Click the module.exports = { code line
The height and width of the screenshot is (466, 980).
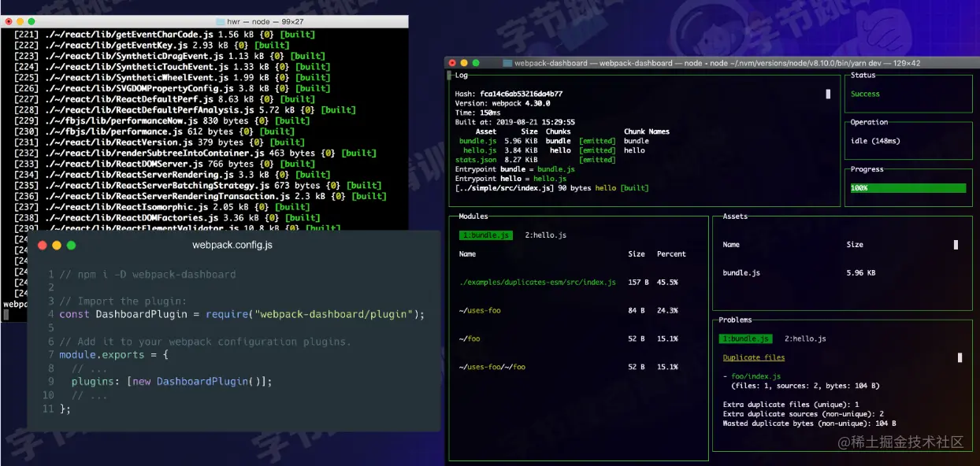click(x=114, y=354)
